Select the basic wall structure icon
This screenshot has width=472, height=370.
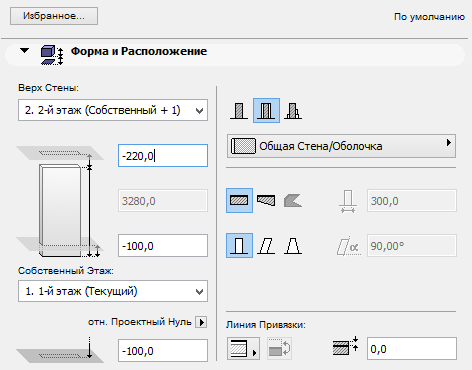tap(239, 111)
